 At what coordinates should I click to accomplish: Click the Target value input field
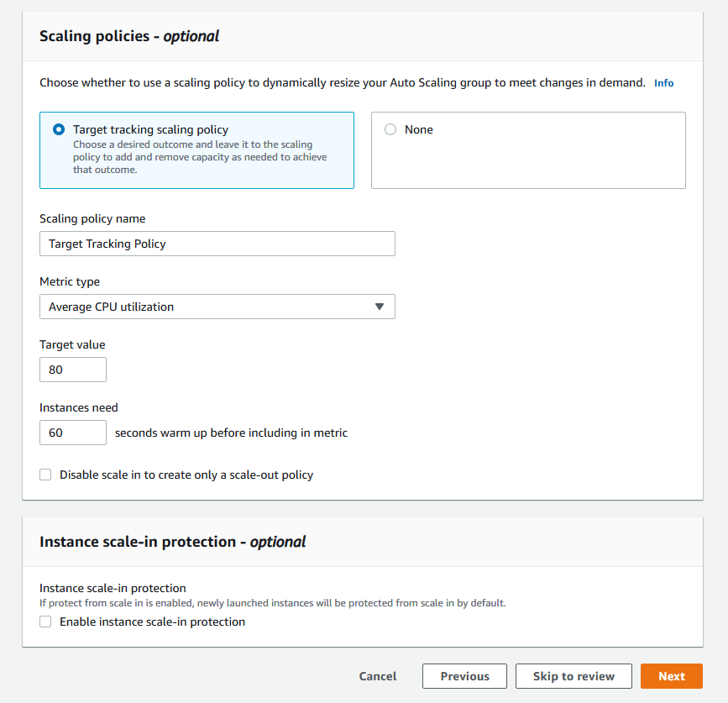[x=72, y=370]
